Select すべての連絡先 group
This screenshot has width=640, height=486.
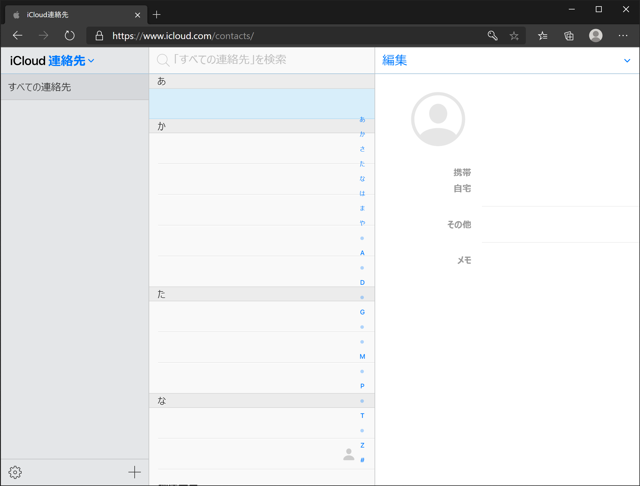75,87
